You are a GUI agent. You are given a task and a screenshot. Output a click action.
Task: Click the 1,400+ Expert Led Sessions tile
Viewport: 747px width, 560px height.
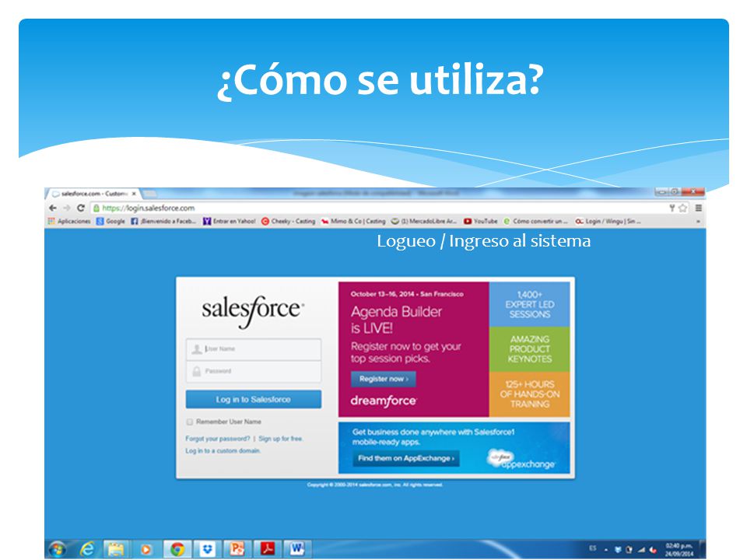529,304
